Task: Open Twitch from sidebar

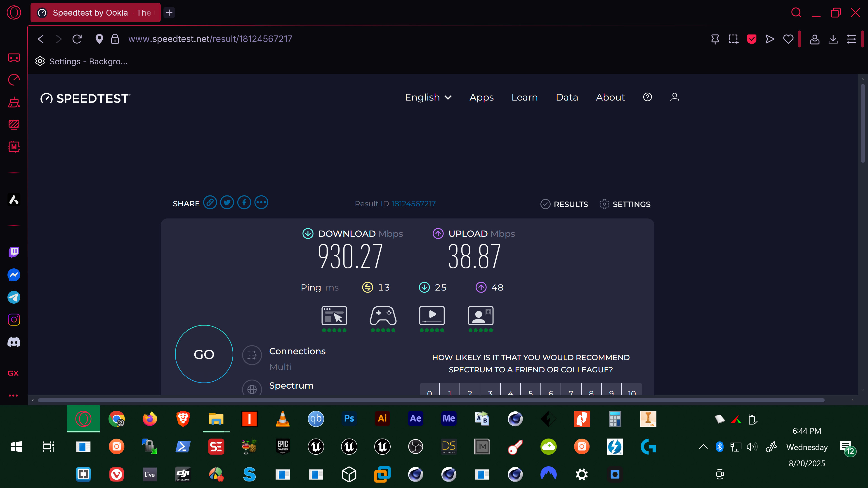Action: coord(14,253)
